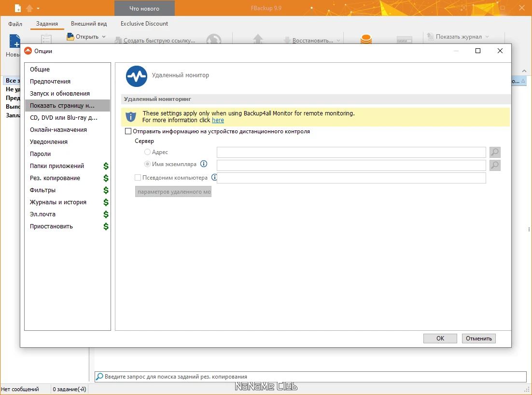
Task: Click info icon next to Псевдоним компьютера
Action: 214,177
